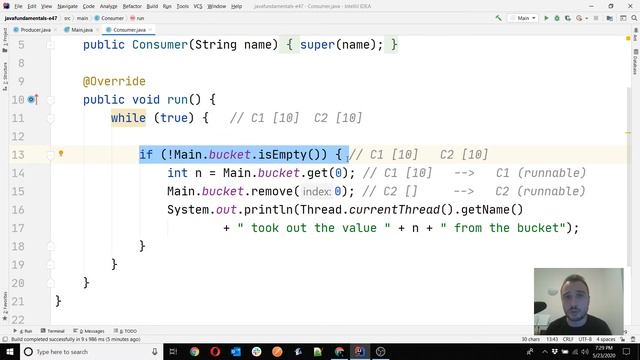Open the View menu
This screenshot has height=360, width=640.
(x=47, y=6)
